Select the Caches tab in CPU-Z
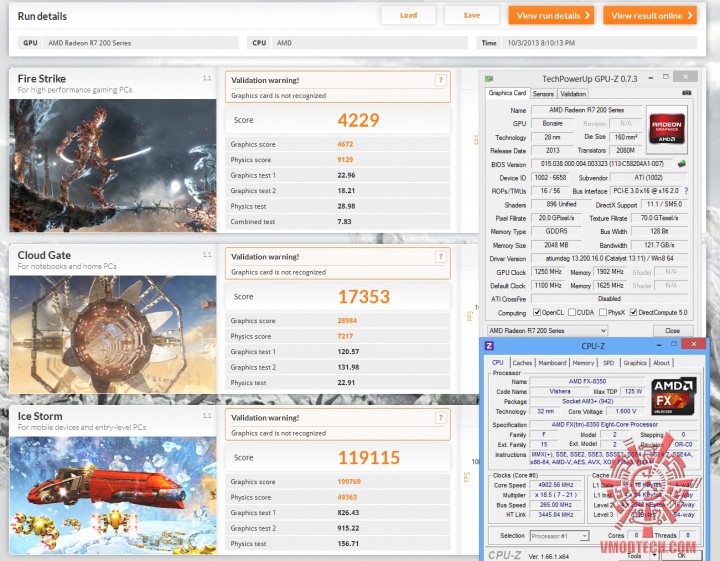The image size is (720, 561). click(x=523, y=363)
